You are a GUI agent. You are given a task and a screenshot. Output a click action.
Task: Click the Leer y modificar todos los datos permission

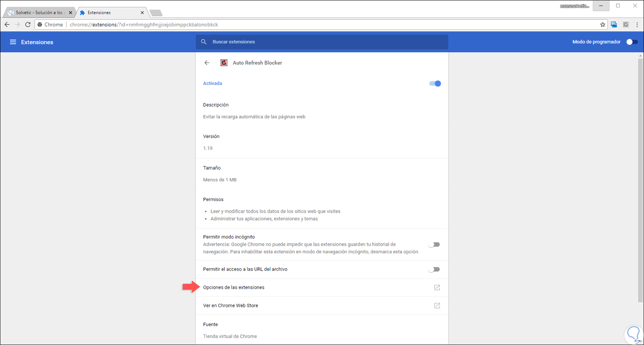[275, 211]
